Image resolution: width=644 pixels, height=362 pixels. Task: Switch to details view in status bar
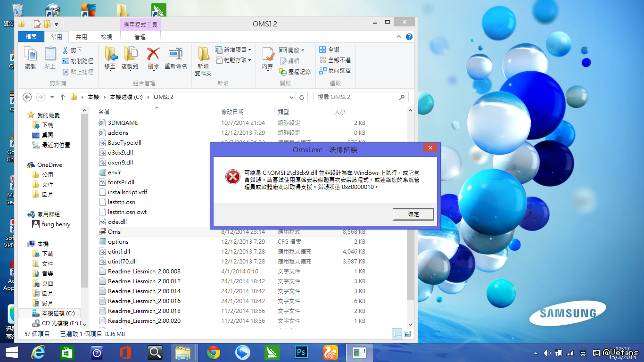[396, 334]
